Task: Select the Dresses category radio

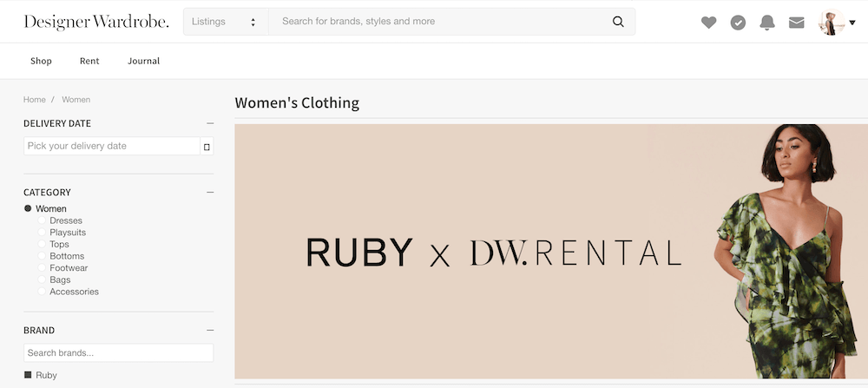Action: click(42, 221)
